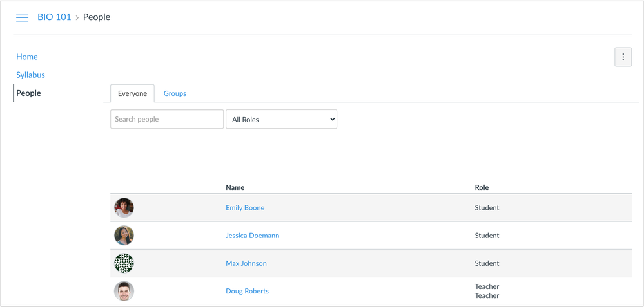Select the Everyone tab
This screenshot has height=307, width=644.
point(132,93)
